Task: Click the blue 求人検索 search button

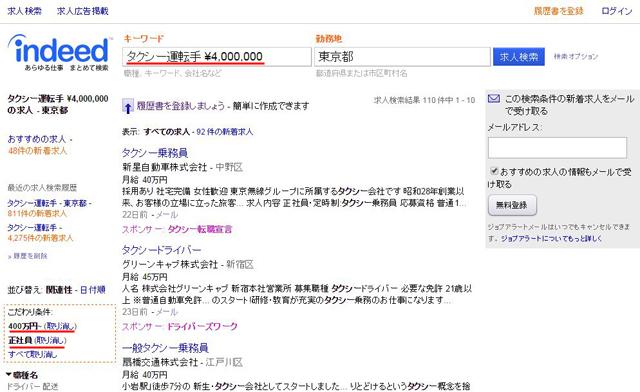Action: [519, 57]
